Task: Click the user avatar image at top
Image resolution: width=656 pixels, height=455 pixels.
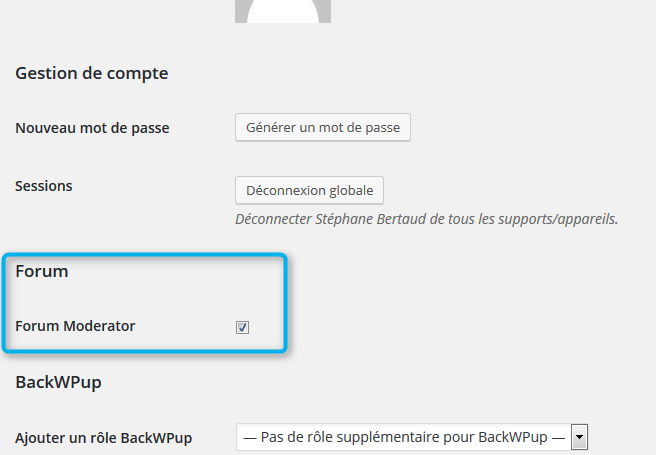Action: [x=283, y=11]
